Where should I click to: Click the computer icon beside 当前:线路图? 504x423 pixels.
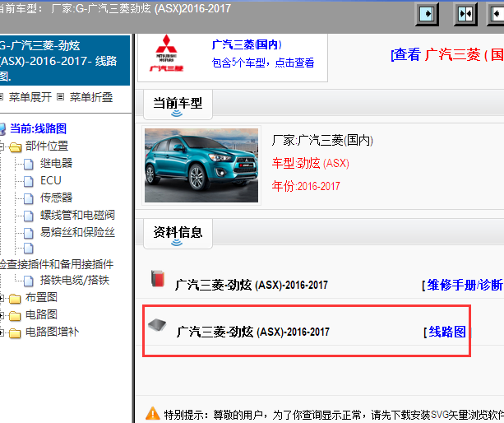click(2, 129)
